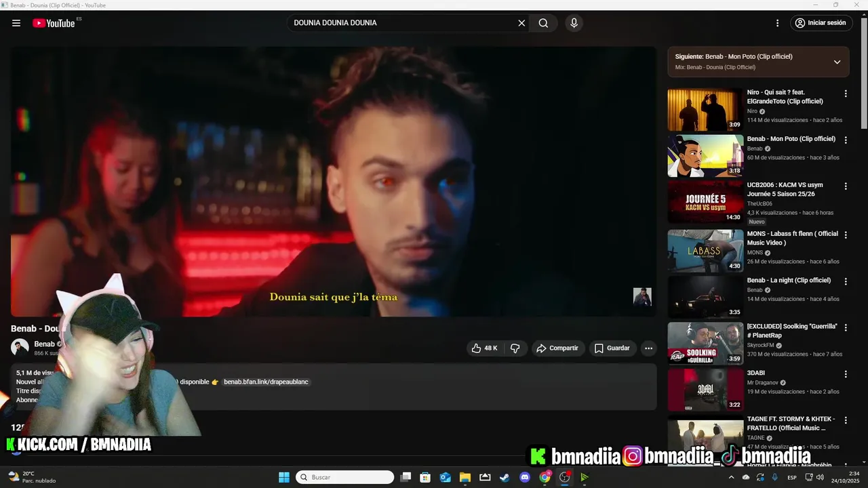Open the Niro - Qui sait ? thumbnail
This screenshot has height=488, width=868.
coord(705,110)
